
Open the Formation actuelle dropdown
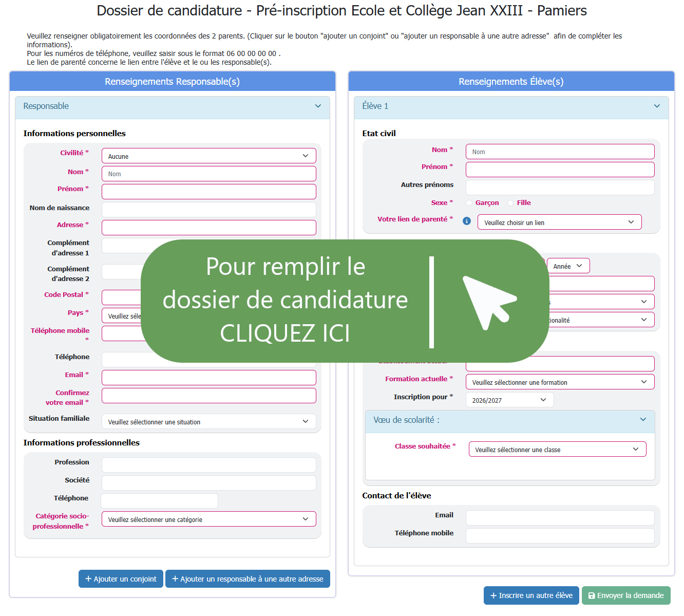tap(560, 382)
